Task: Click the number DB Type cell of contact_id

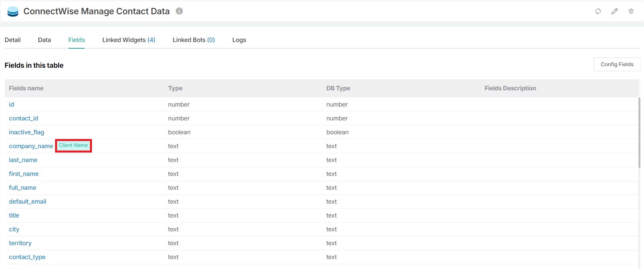Action: (337, 118)
